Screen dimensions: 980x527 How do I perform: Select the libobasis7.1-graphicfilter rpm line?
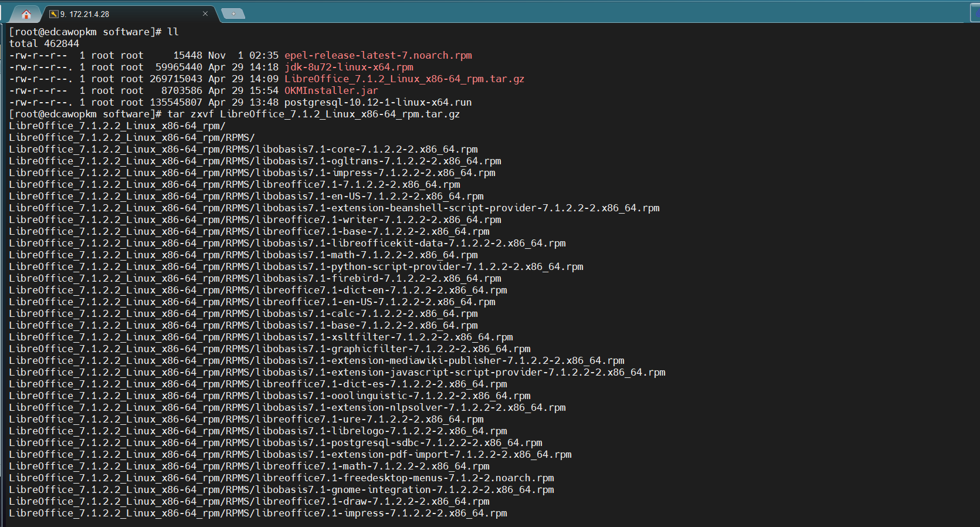click(x=270, y=349)
